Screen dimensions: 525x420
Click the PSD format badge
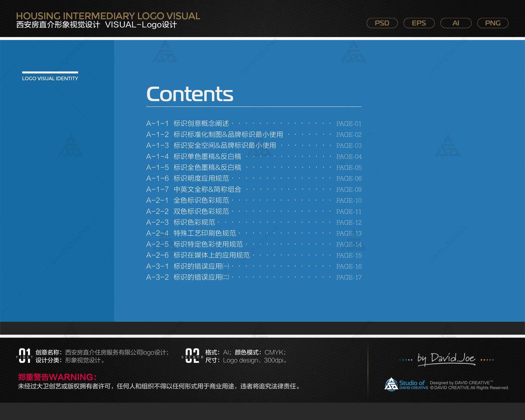coord(382,23)
